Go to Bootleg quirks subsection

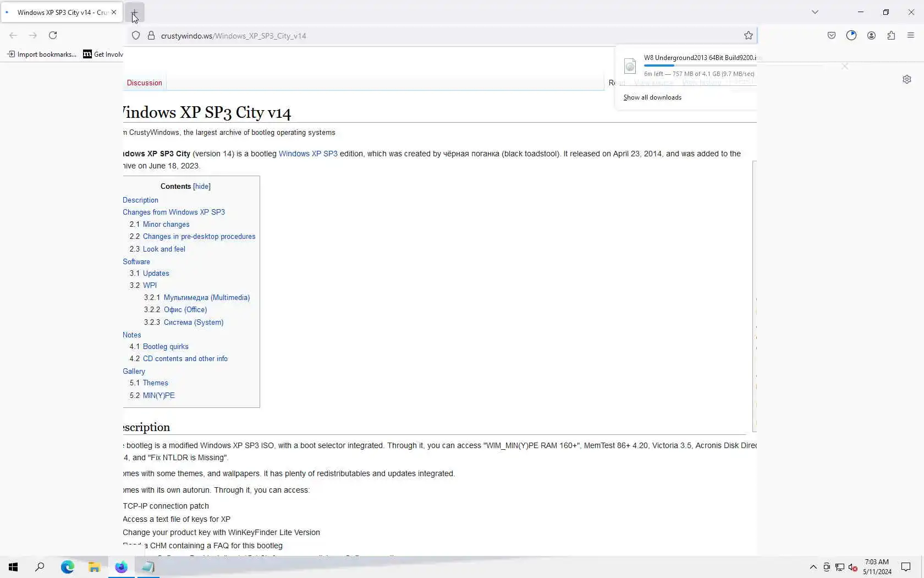tap(166, 347)
